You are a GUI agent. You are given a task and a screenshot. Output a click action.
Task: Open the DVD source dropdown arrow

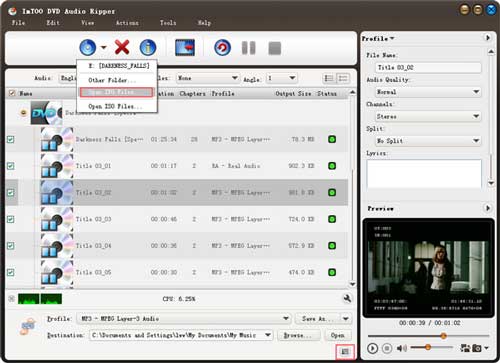click(x=104, y=48)
